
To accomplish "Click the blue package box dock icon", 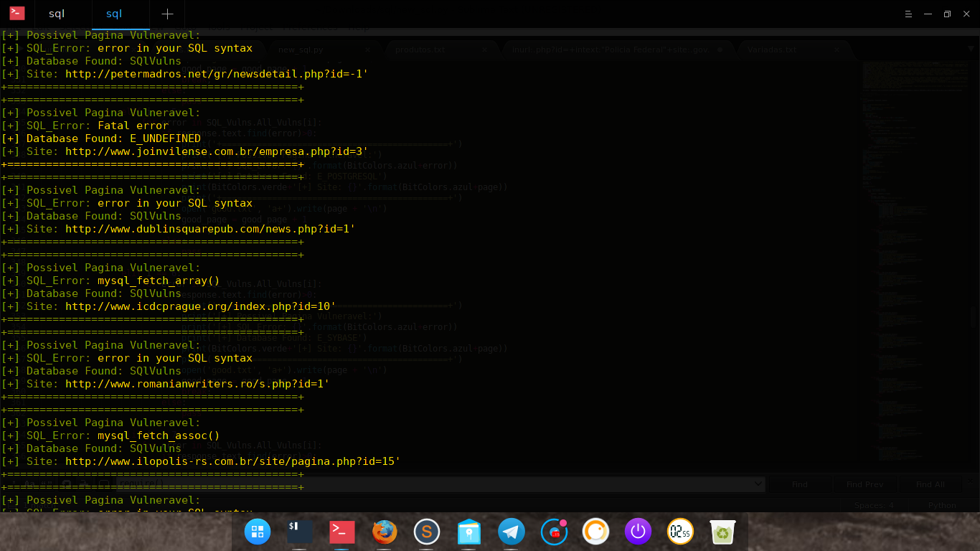I will (x=469, y=532).
